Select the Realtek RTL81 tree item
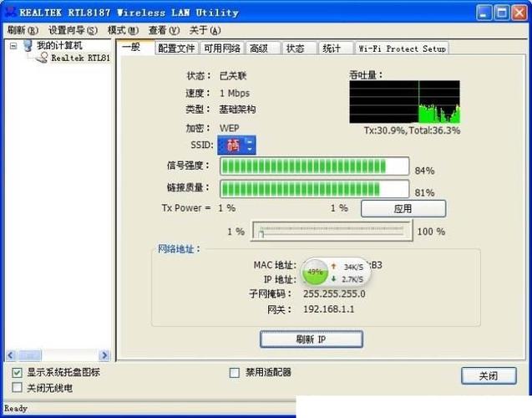Viewport: 532px width, 418px height. coord(81,58)
